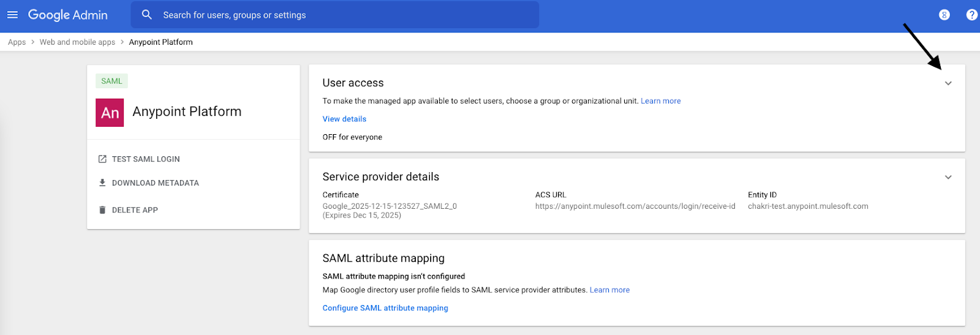Click DOWNLOAD METADATA

point(156,183)
